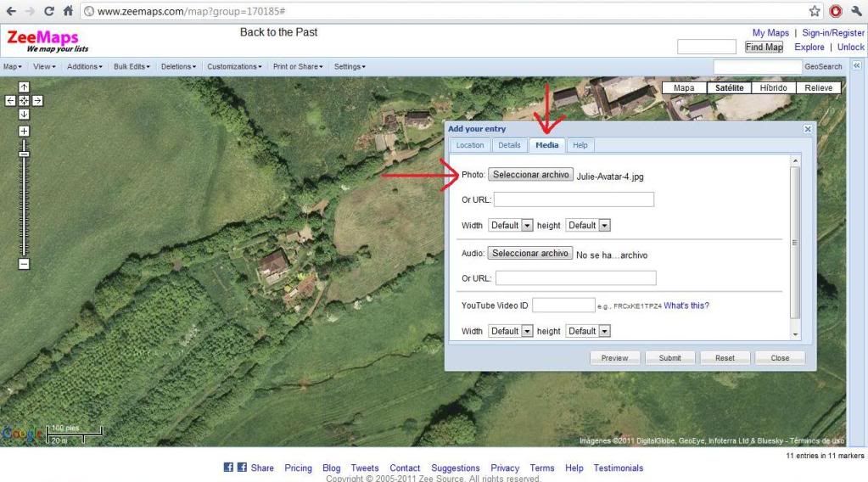Expand the Customizations menu
Image resolution: width=868 pixels, height=482 pixels.
point(235,66)
